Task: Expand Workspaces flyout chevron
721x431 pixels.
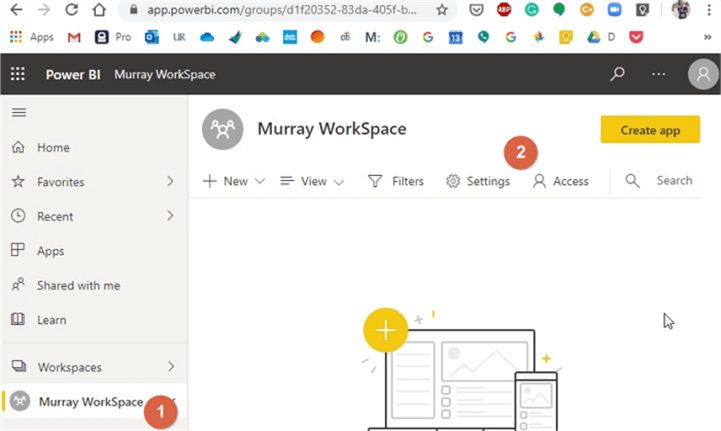Action: point(171,367)
